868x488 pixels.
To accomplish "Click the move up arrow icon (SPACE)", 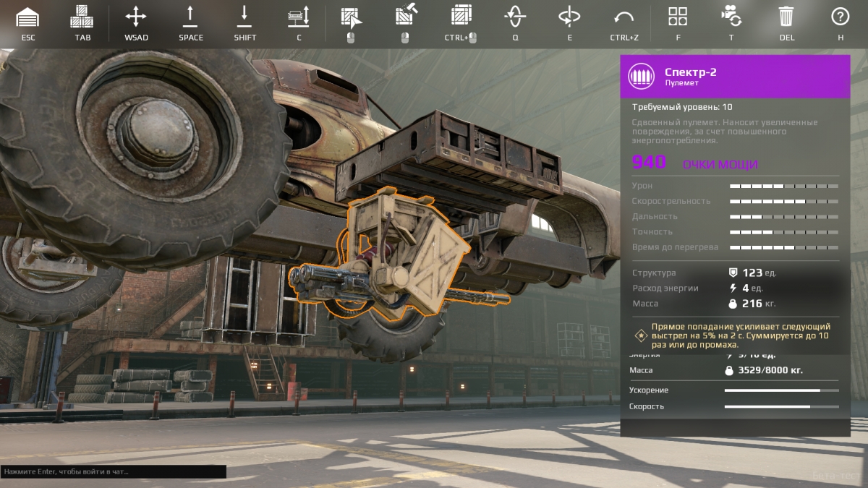I will coord(191,17).
